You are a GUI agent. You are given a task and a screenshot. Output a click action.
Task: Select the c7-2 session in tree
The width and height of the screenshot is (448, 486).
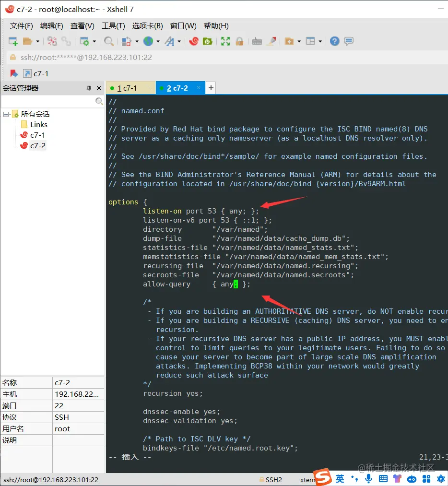[38, 146]
